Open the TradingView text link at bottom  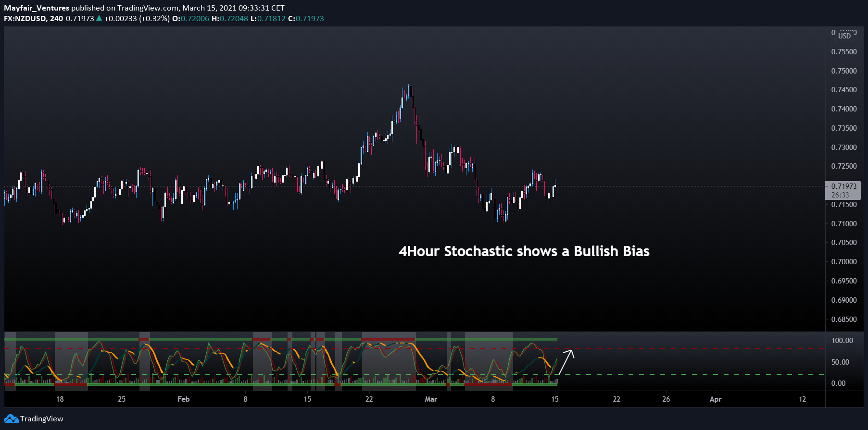click(x=42, y=419)
